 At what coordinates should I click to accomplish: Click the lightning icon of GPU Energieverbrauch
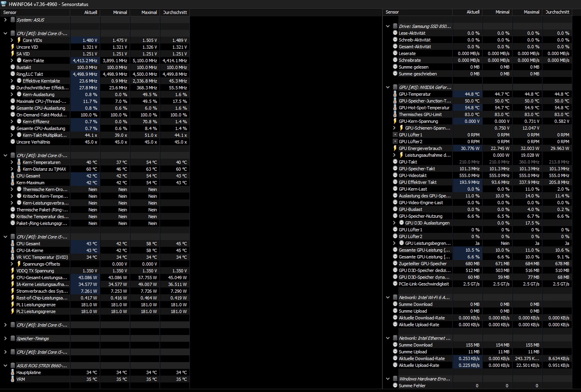(395, 148)
